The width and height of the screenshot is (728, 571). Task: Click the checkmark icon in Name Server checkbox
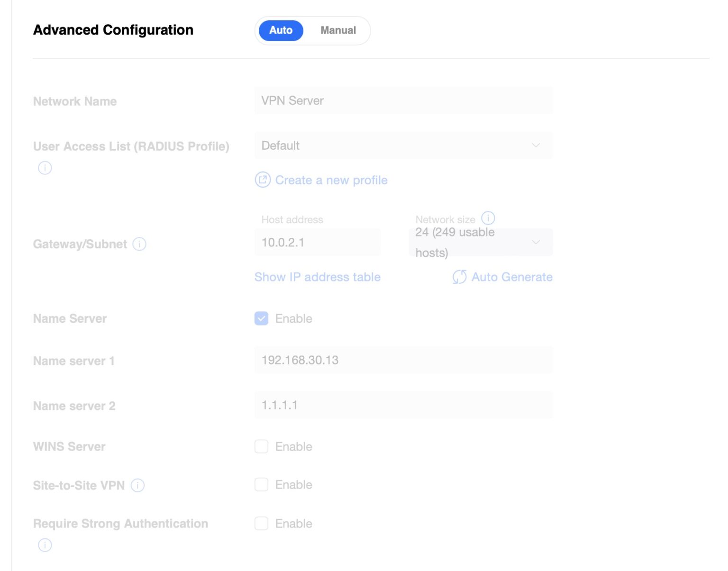tap(261, 318)
